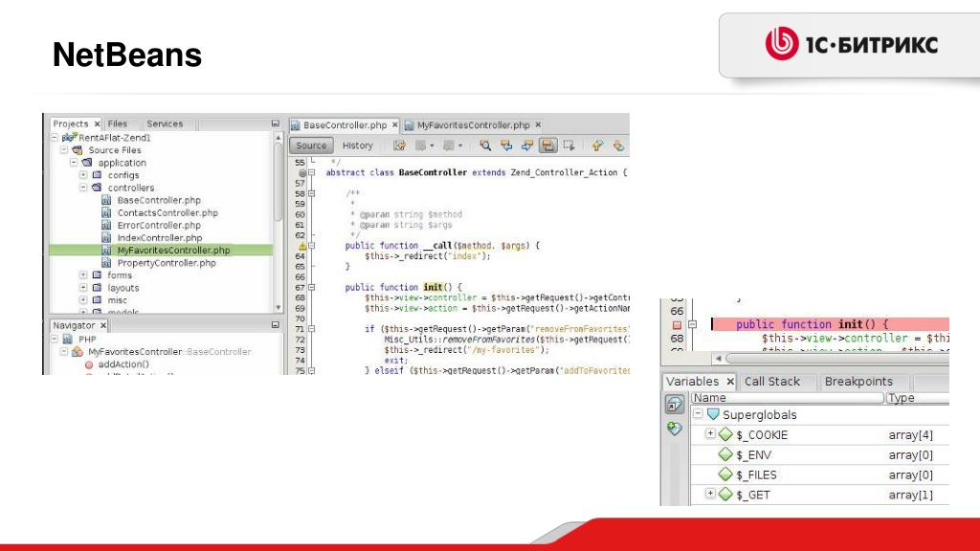
Task: Select addAction() method in Navigator
Action: click(x=123, y=364)
